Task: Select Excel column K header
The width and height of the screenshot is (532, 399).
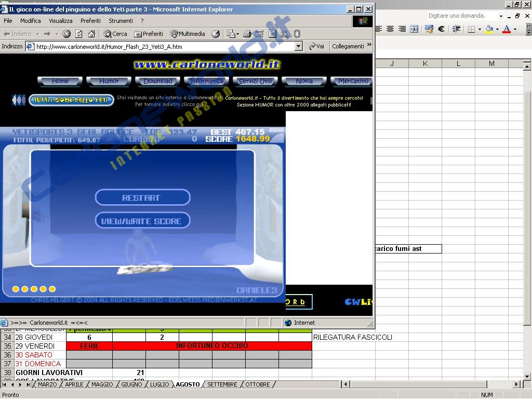Action: (425, 63)
